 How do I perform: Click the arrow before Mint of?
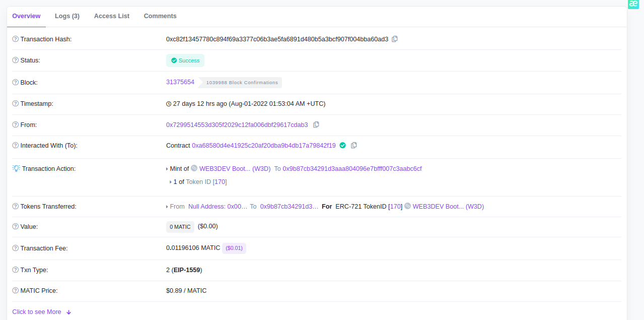[167, 169]
